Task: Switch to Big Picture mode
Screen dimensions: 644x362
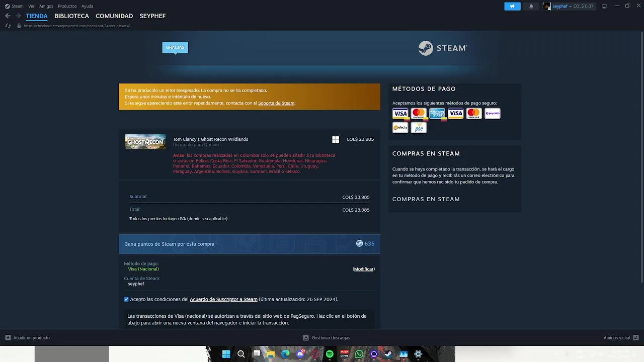Action: [604, 6]
